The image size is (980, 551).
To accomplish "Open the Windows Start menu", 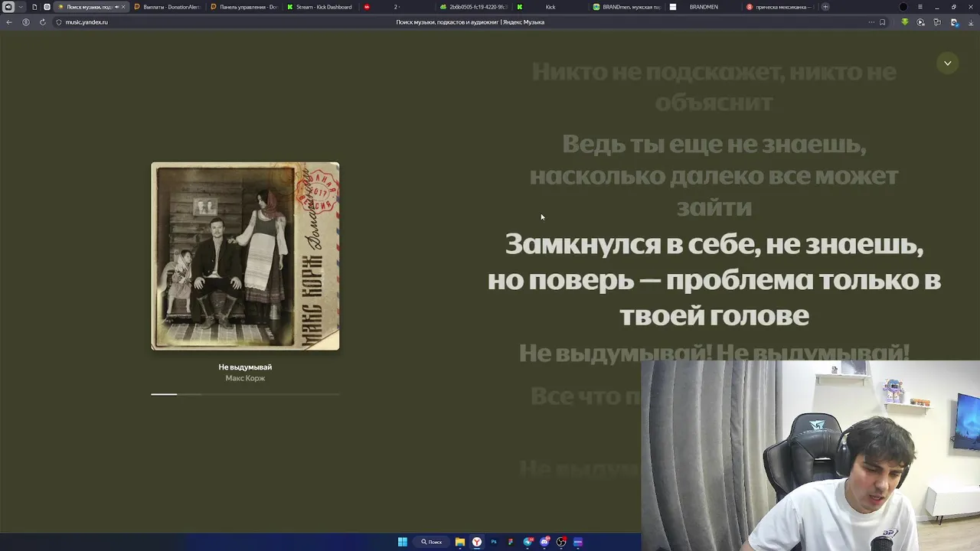I will click(402, 542).
